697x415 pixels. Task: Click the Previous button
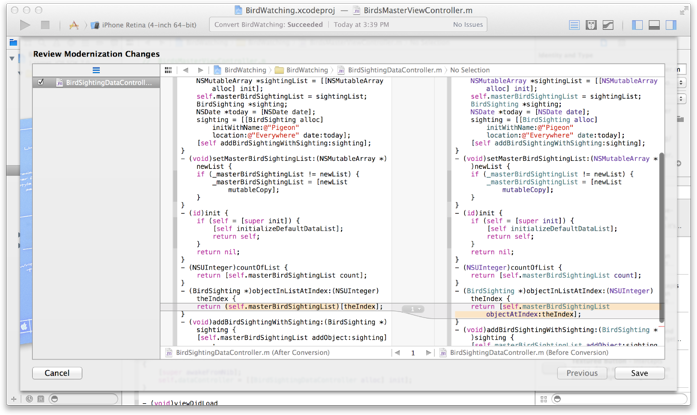pyautogui.click(x=582, y=373)
